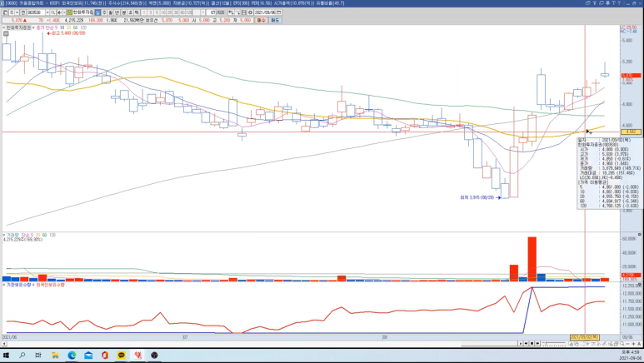Expand the stock code 003530 dropdown arrow
The height and width of the screenshot is (363, 644).
tap(47, 12)
